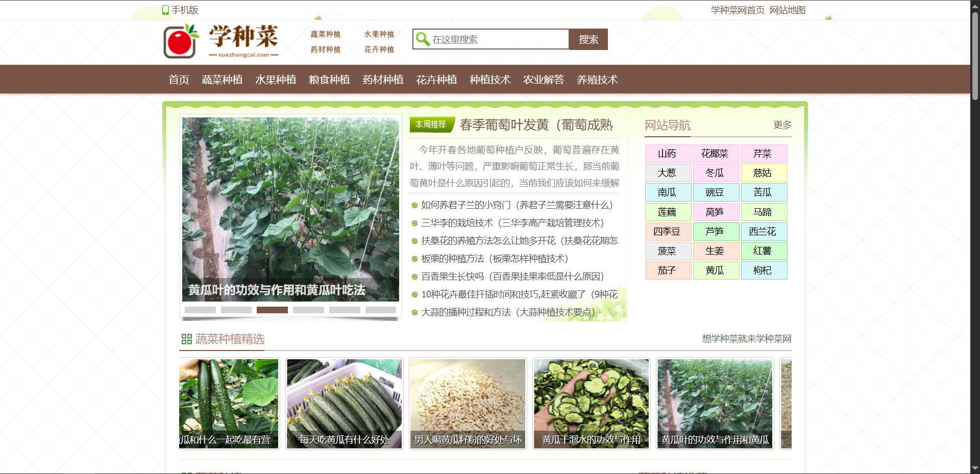The width and height of the screenshot is (980, 474).
Task: Open 学种菜网首页 link in top bar
Action: click(738, 10)
